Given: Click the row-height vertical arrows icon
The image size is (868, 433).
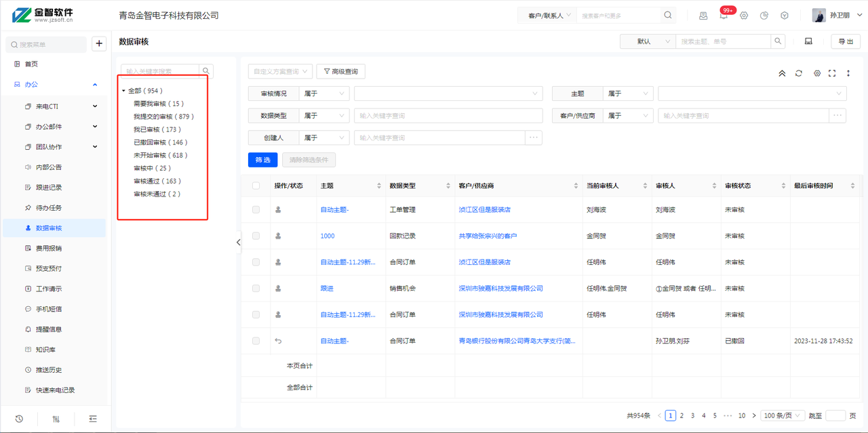Looking at the screenshot, I should pos(848,73).
